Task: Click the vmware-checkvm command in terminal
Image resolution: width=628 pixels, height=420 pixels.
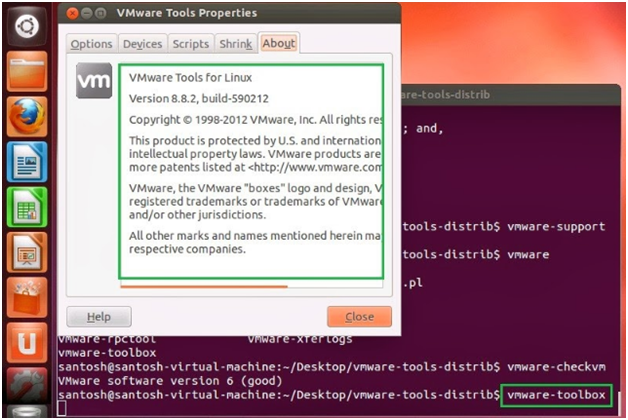Action: (556, 367)
